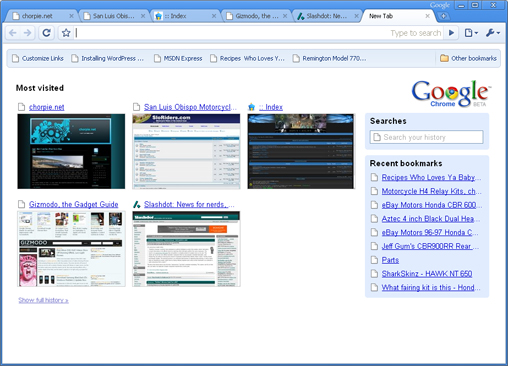This screenshot has width=508, height=366.
Task: Open the page control menu
Action: tap(471, 33)
